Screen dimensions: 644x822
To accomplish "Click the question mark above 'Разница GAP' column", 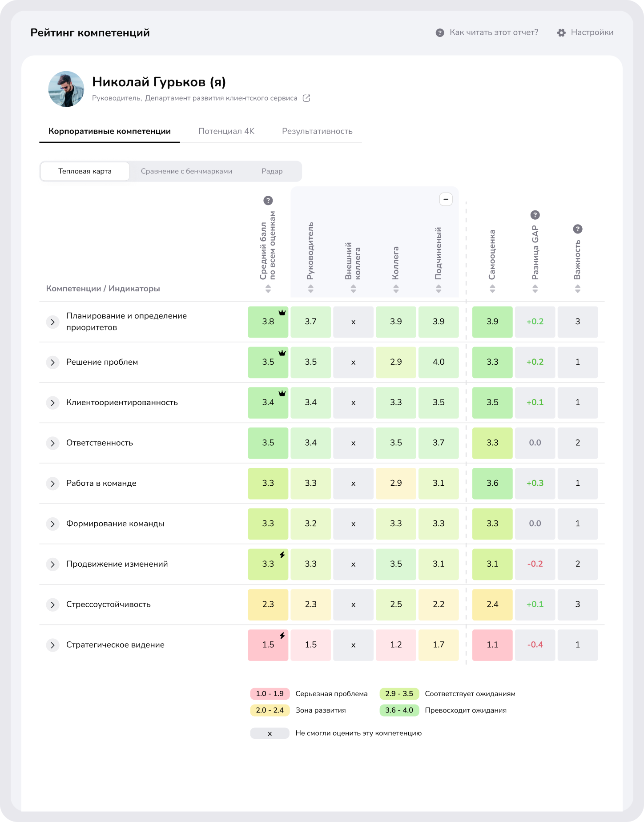I will point(535,215).
